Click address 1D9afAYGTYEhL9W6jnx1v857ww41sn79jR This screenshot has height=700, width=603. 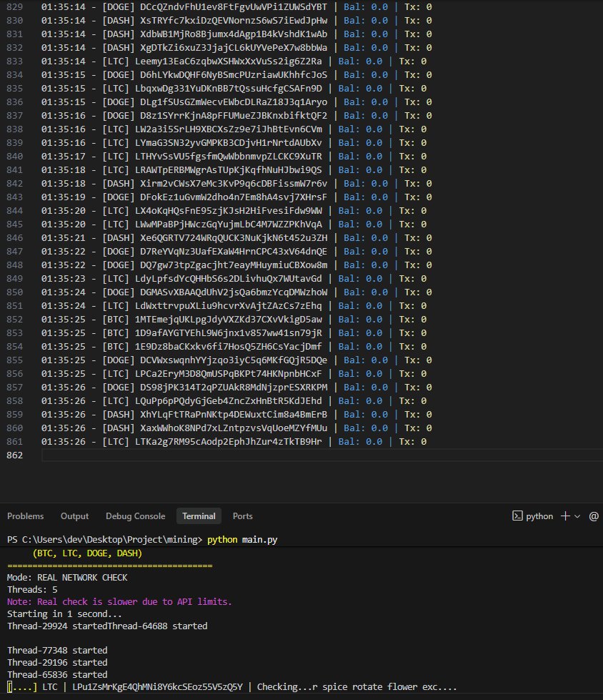pyautogui.click(x=229, y=333)
